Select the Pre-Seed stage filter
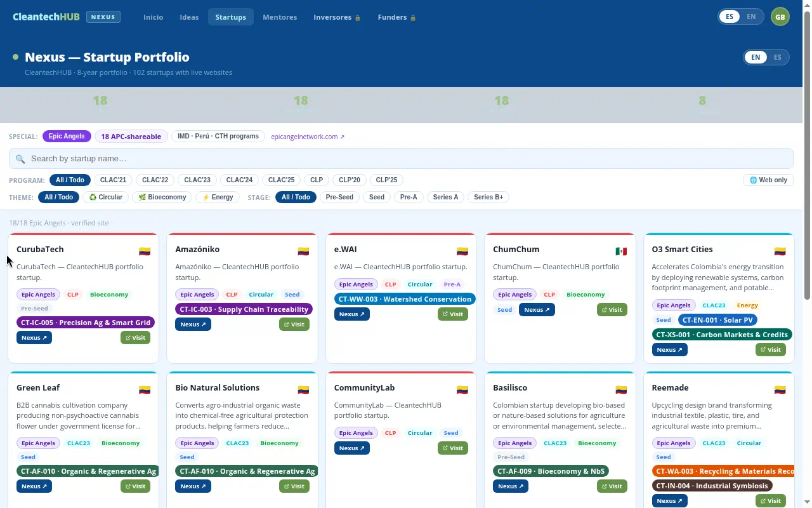 coord(339,197)
